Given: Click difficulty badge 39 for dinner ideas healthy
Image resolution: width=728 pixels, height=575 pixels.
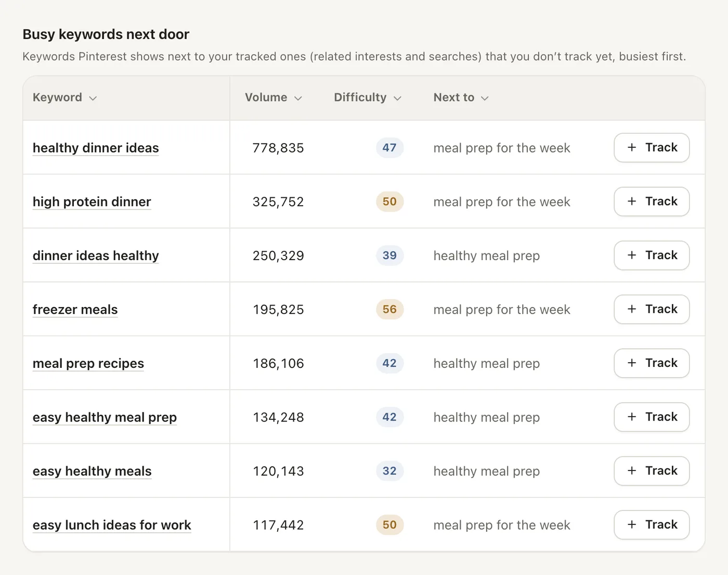Looking at the screenshot, I should (389, 255).
